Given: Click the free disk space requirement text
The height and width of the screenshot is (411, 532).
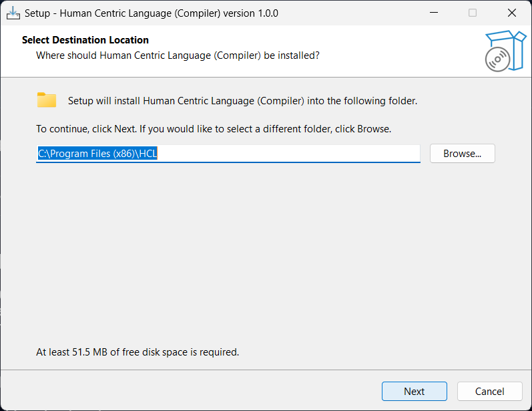Looking at the screenshot, I should coord(138,352).
